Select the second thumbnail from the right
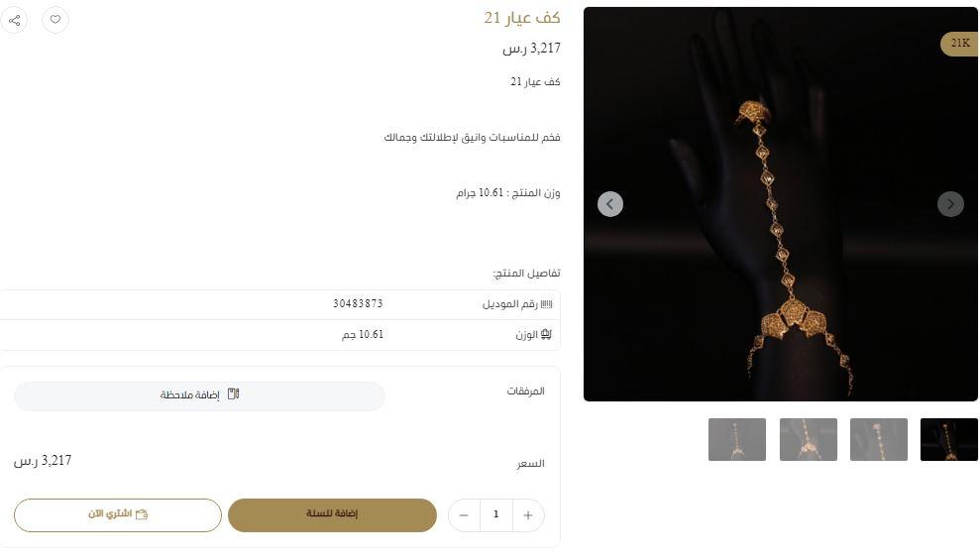 click(x=878, y=440)
